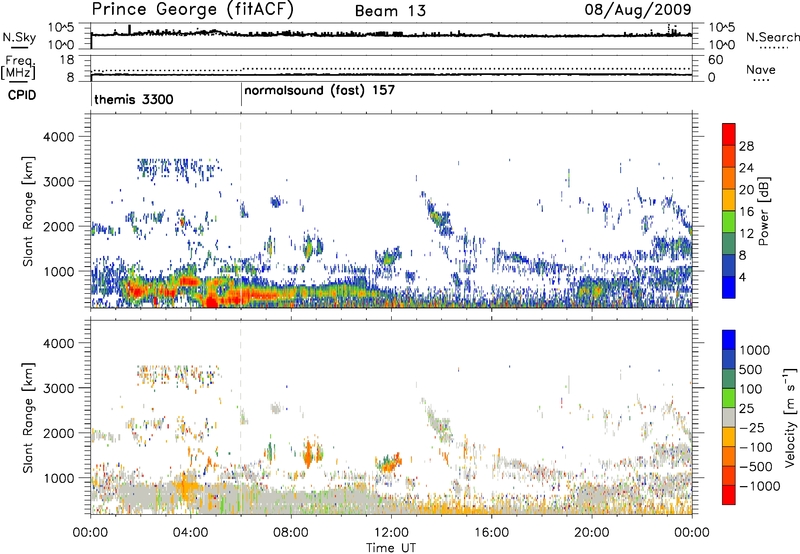Image resolution: width=800 pixels, height=554 pixels.
Task: Click 'Slant Range [km]' label of velocity panel
Action: (28, 417)
